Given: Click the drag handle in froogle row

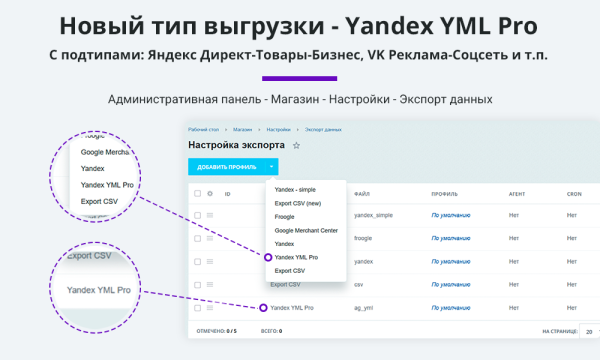Looking at the screenshot, I should click(210, 238).
